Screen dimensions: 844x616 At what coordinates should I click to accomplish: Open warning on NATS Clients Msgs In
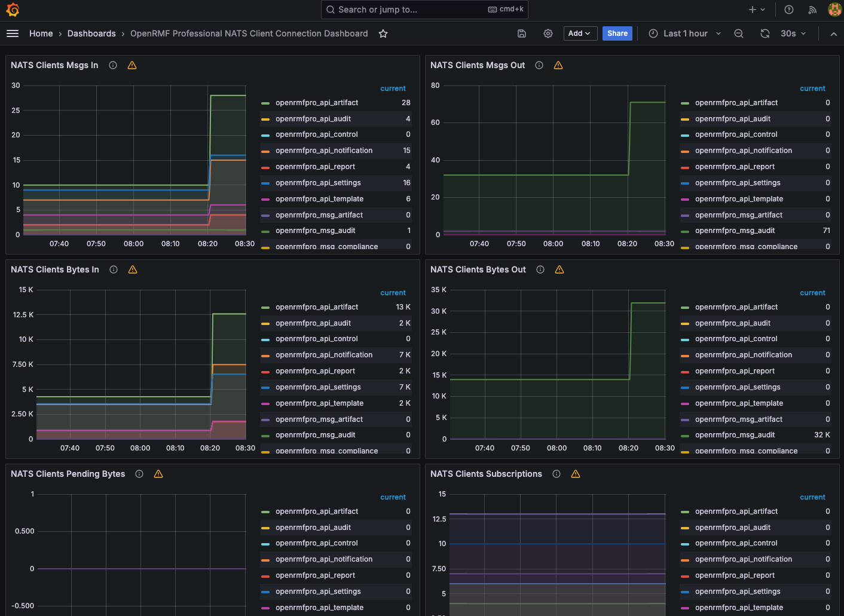(132, 65)
